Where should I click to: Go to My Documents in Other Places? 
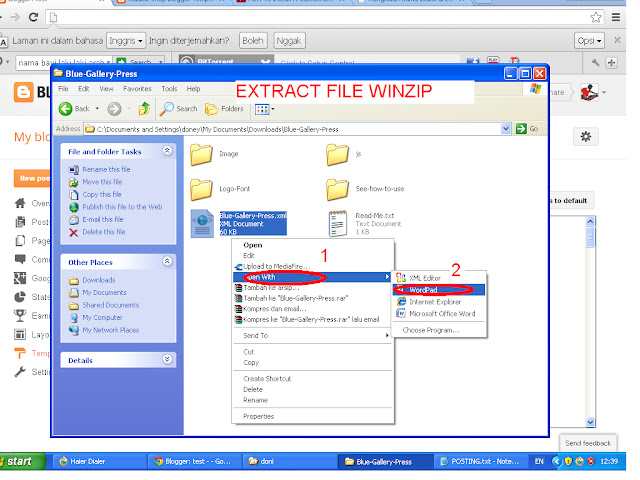[104, 293]
